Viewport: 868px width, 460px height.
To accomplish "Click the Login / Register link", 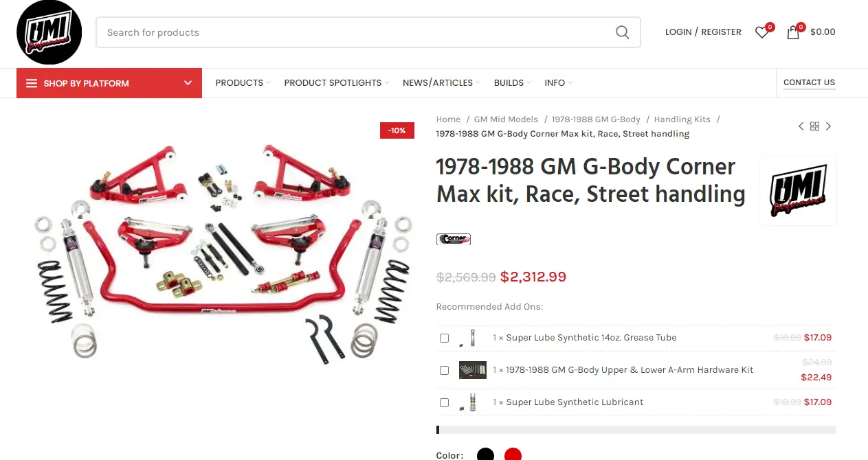I will click(x=703, y=32).
